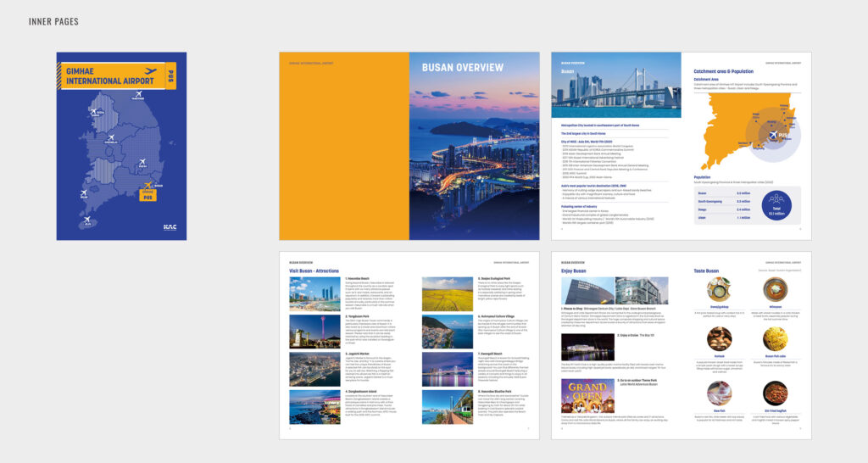Click the "INNER PAGES" title text

(53, 21)
